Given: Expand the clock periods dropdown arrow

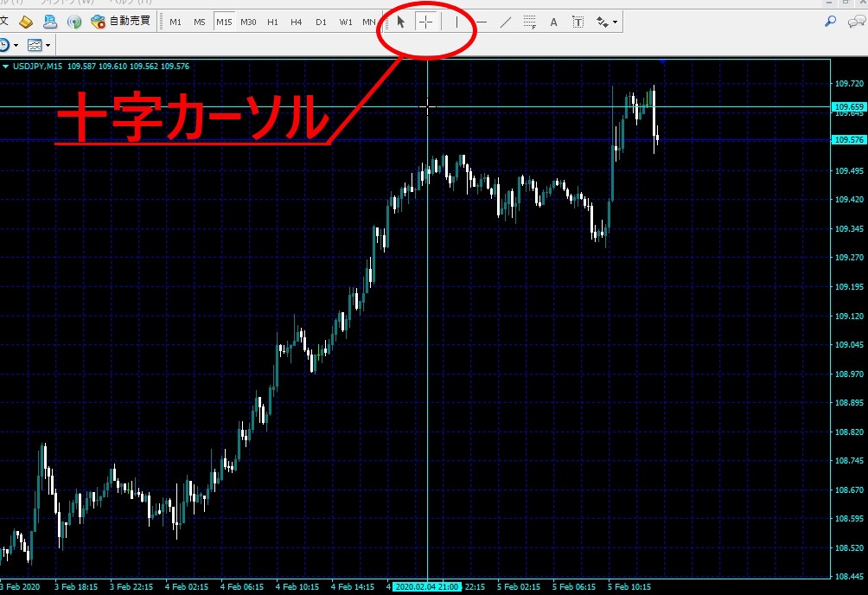Looking at the screenshot, I should tap(16, 46).
